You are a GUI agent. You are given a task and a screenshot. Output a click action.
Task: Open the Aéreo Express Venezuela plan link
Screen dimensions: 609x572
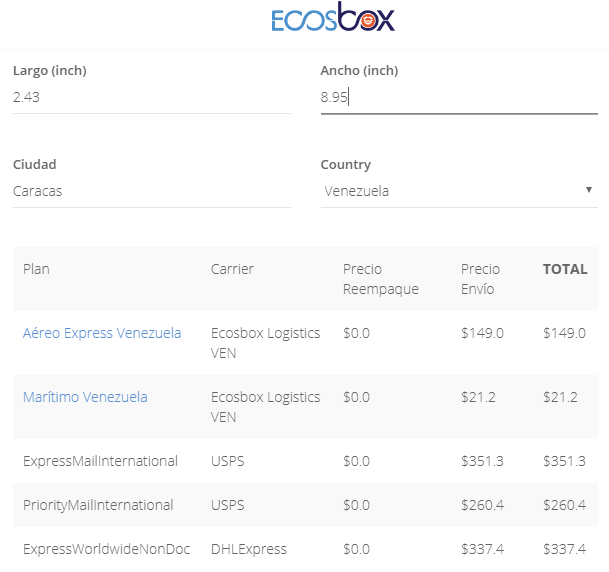pos(102,333)
